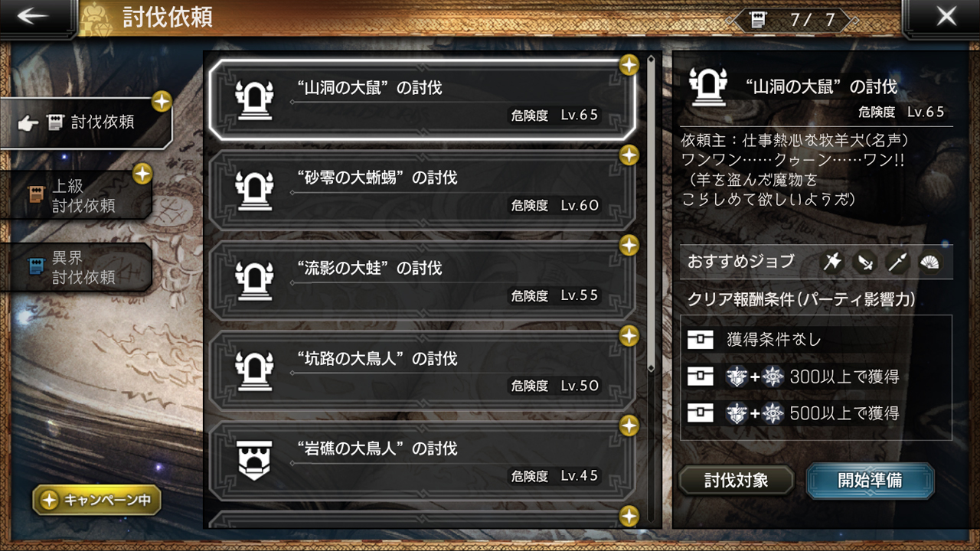Pick the "岩礁の大鳥人" Lv.45 quest
This screenshot has height=551, width=980.
423,461
